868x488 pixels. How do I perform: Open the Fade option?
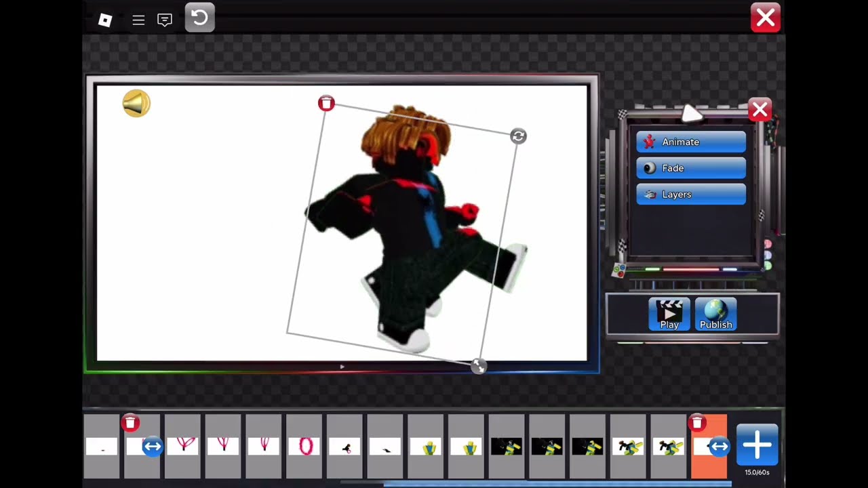(691, 168)
